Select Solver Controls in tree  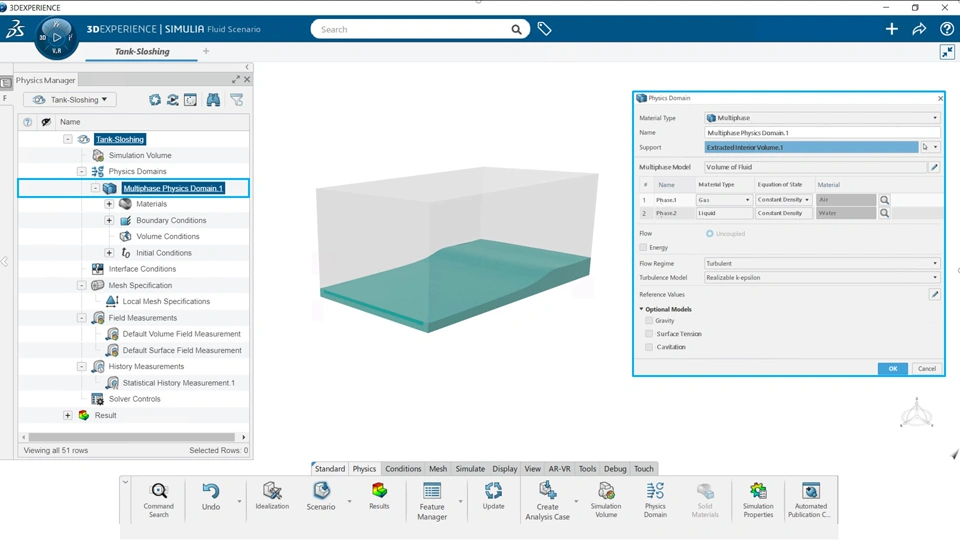(x=135, y=399)
